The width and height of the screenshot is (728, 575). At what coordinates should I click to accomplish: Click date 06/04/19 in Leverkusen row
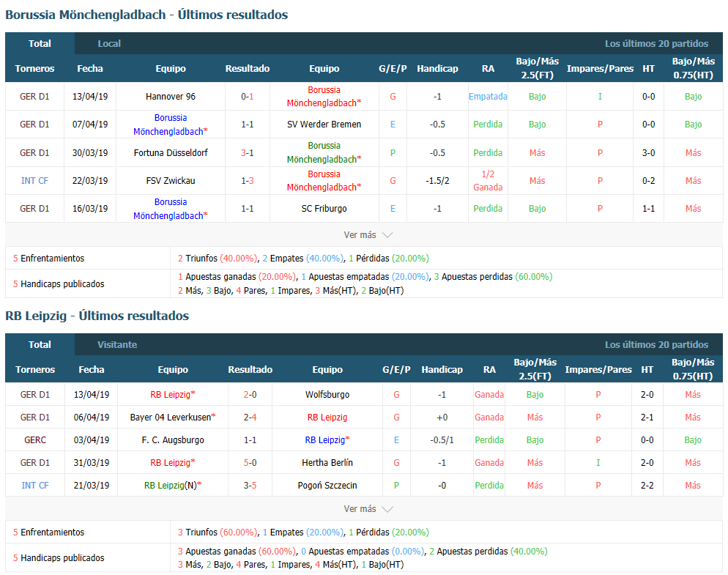click(92, 417)
